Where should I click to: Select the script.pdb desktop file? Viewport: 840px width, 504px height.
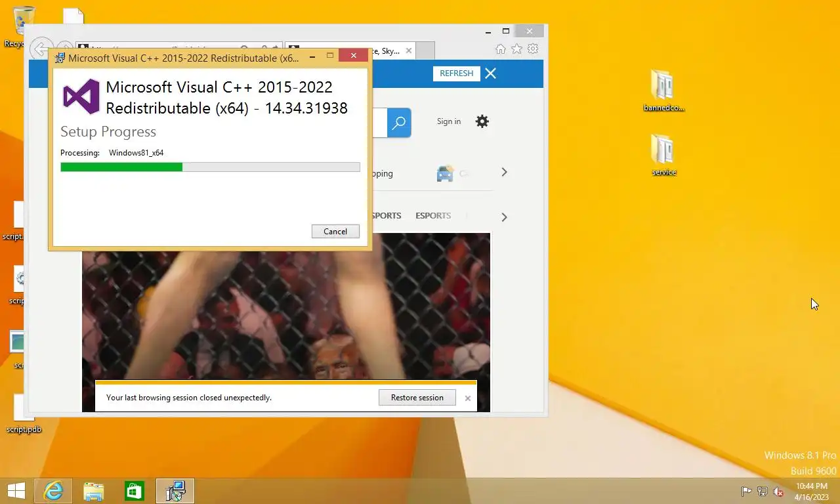tap(24, 414)
